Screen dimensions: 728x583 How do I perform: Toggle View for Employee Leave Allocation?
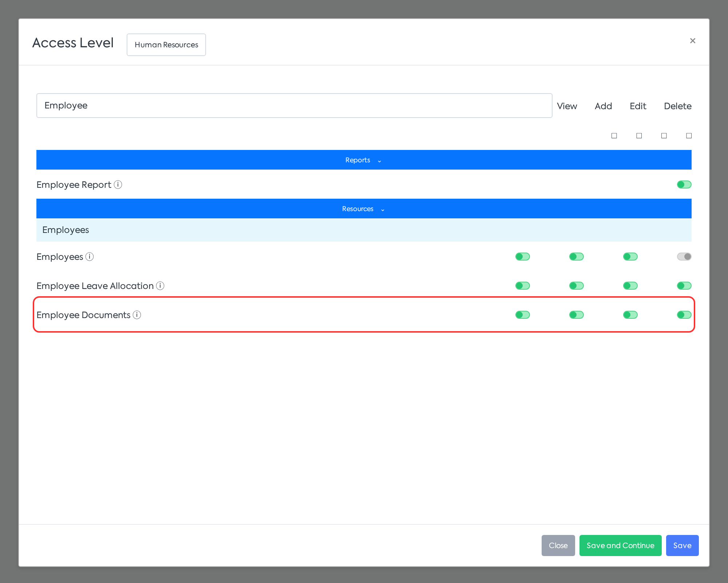tap(522, 286)
